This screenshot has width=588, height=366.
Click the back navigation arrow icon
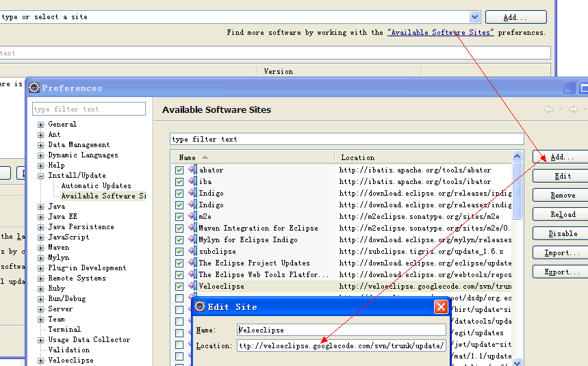pyautogui.click(x=549, y=109)
